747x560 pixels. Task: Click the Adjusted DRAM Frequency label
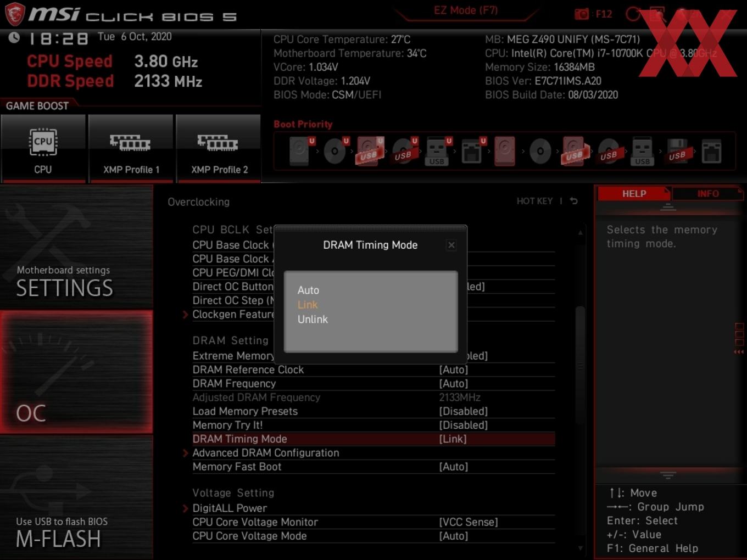pos(257,397)
